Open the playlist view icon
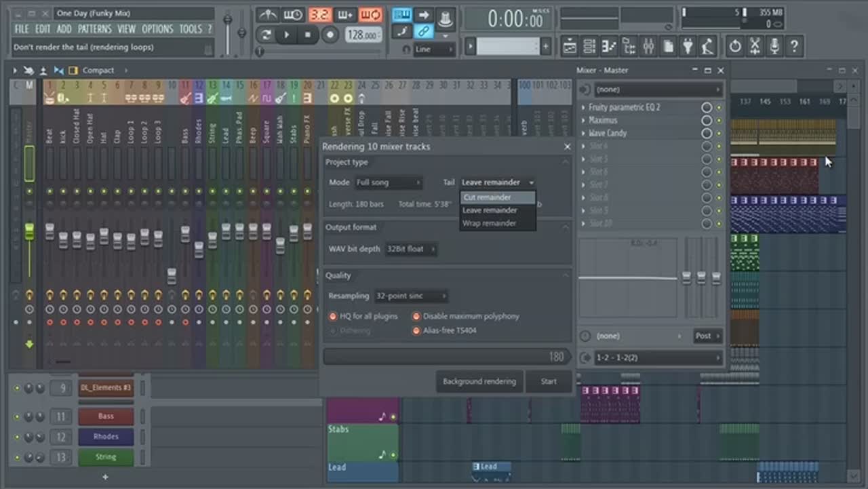Viewport: 868px width, 489px height. click(x=570, y=46)
